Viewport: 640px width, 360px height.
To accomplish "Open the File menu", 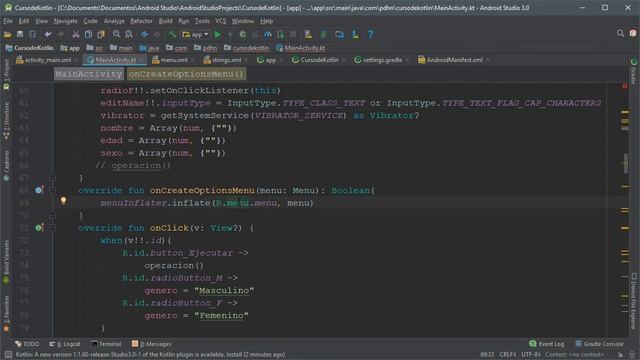I will (8, 21).
